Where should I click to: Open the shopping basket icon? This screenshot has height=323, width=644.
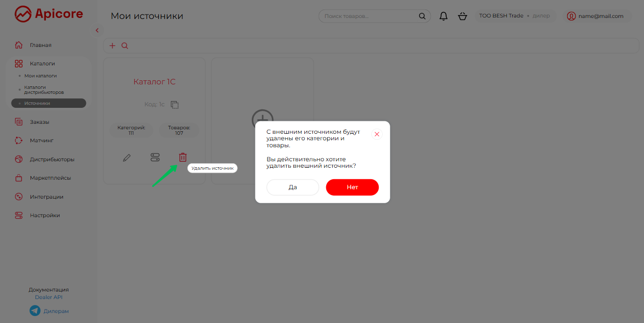(x=462, y=16)
